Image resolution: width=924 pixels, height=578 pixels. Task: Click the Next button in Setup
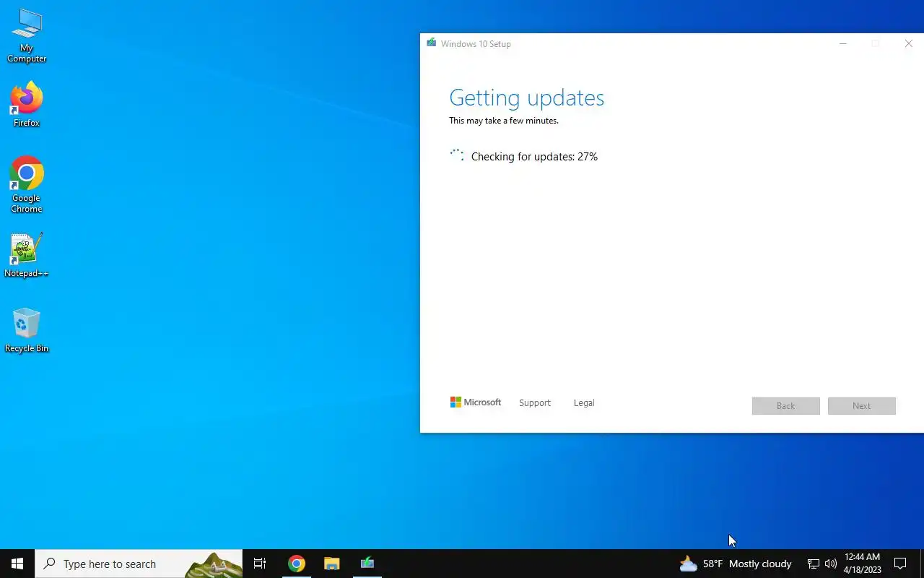pyautogui.click(x=861, y=406)
